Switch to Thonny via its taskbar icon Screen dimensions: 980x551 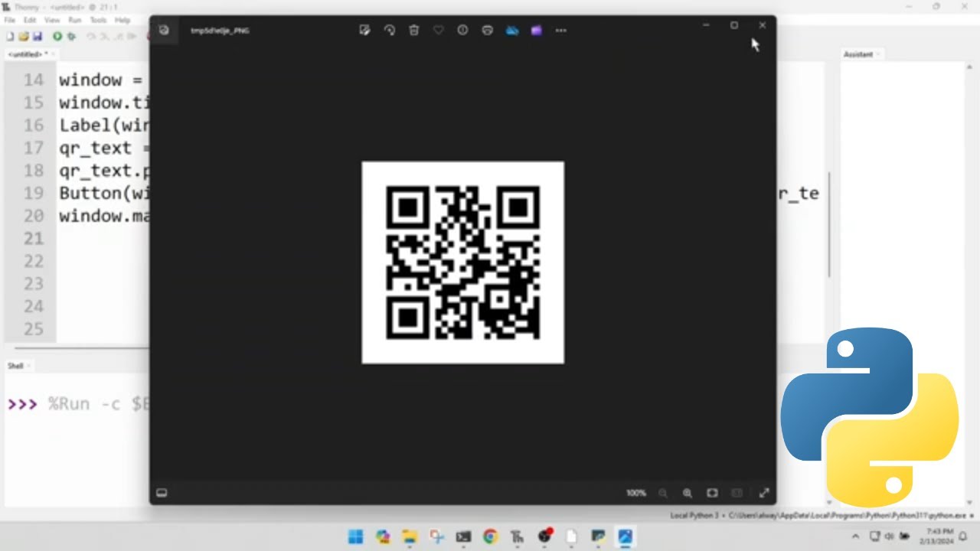(517, 536)
